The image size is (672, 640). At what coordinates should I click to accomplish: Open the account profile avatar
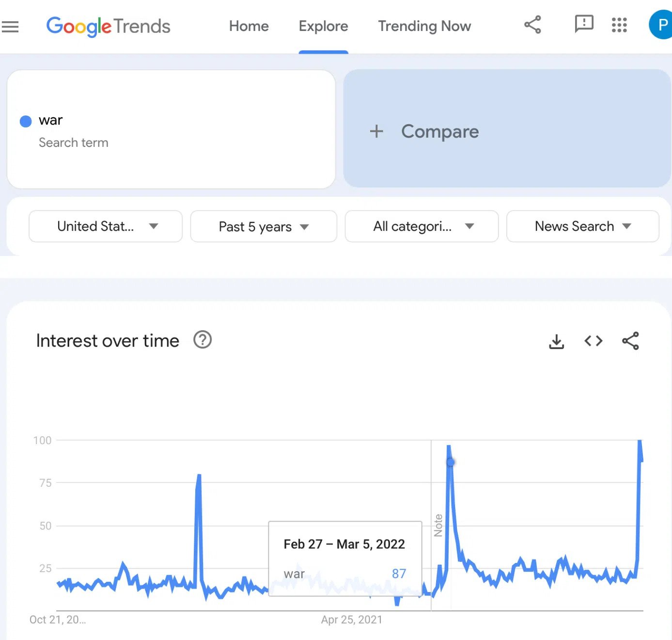point(661,25)
